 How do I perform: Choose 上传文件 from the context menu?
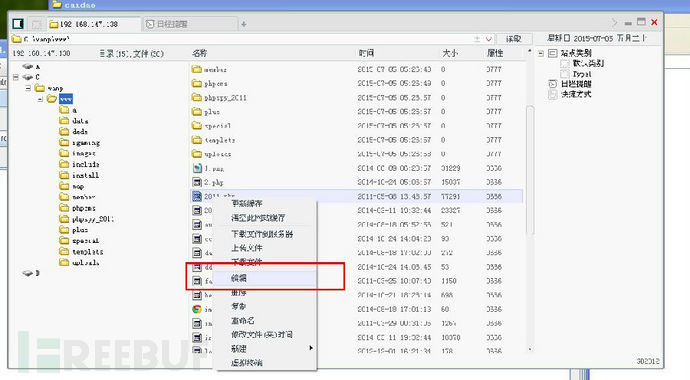247,248
